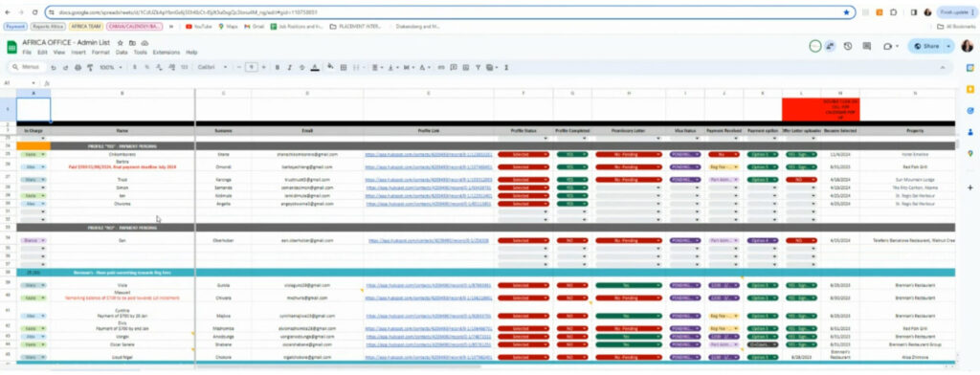Decrease font size with minus button
Image resolution: width=980 pixels, height=375 pixels.
point(238,67)
